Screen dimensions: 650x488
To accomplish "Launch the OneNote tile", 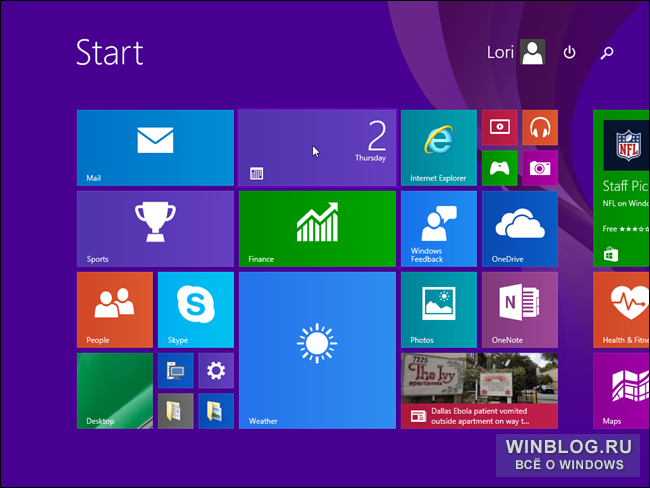I will [520, 310].
